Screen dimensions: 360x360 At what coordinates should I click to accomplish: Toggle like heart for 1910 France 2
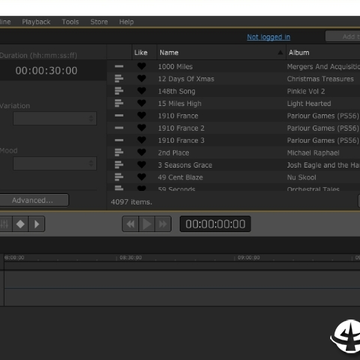tap(142, 128)
